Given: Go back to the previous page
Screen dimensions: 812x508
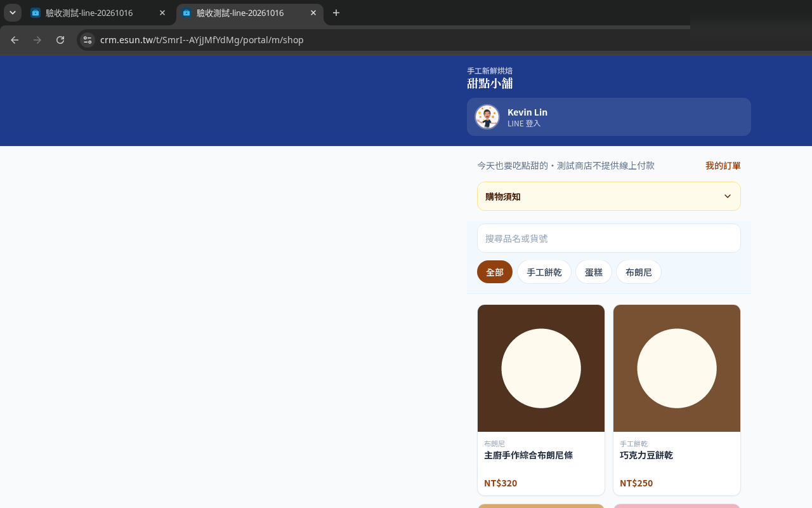Looking at the screenshot, I should 15,40.
